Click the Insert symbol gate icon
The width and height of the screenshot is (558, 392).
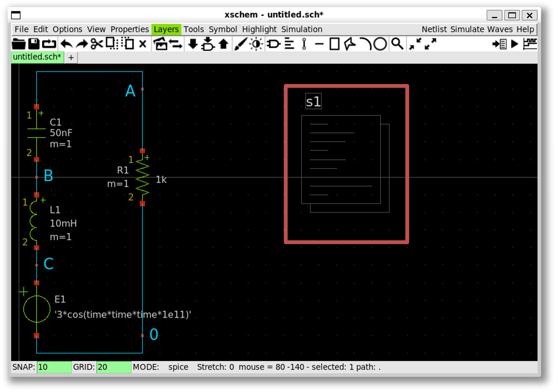coord(273,44)
